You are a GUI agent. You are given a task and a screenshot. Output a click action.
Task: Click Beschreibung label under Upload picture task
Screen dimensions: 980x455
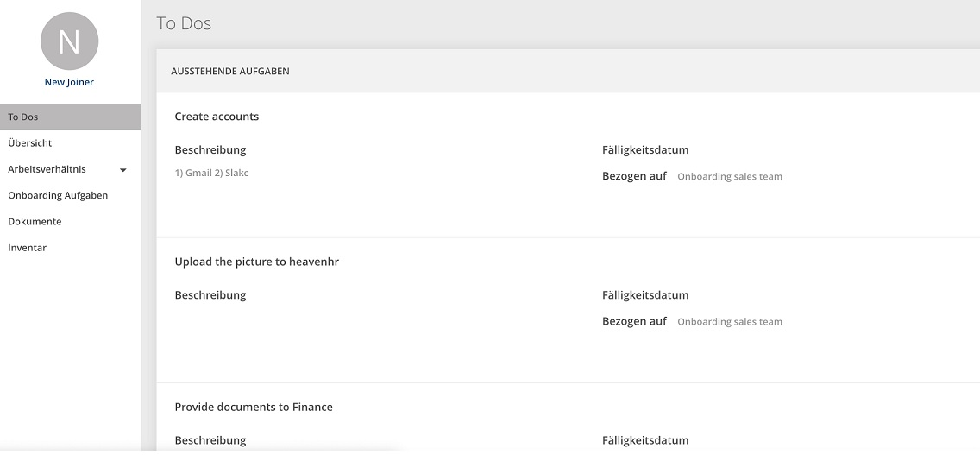pos(210,295)
